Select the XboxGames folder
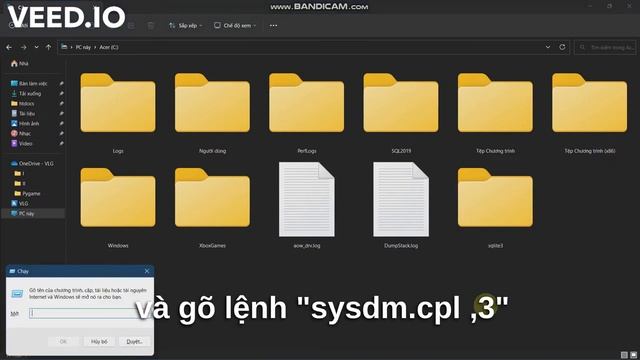The height and width of the screenshot is (360, 640). click(212, 208)
